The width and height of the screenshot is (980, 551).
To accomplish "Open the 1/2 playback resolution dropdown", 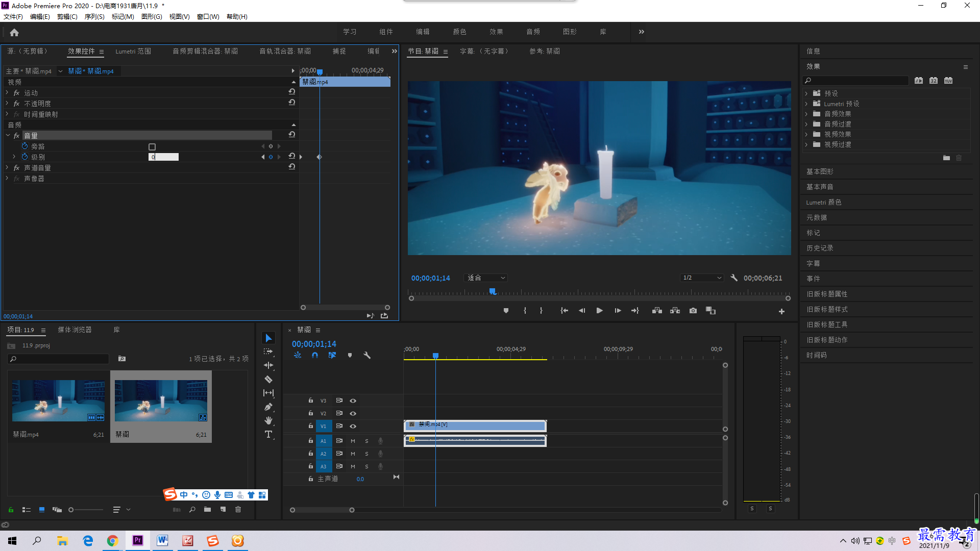I will coord(702,278).
